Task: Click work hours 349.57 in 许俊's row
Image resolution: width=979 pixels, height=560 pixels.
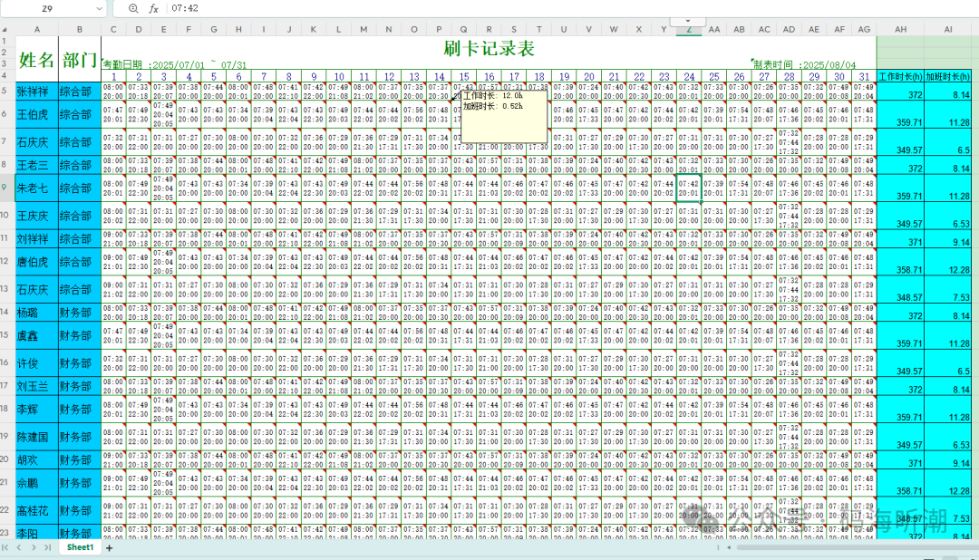Action: click(x=900, y=362)
